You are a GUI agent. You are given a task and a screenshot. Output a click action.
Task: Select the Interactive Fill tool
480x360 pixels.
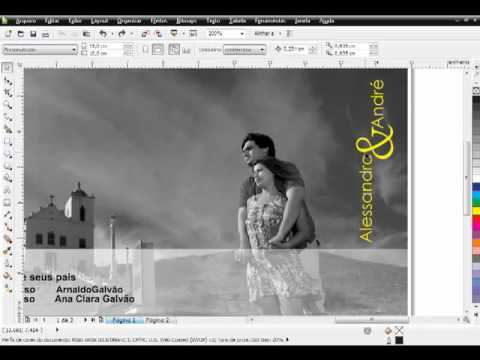pyautogui.click(x=7, y=288)
